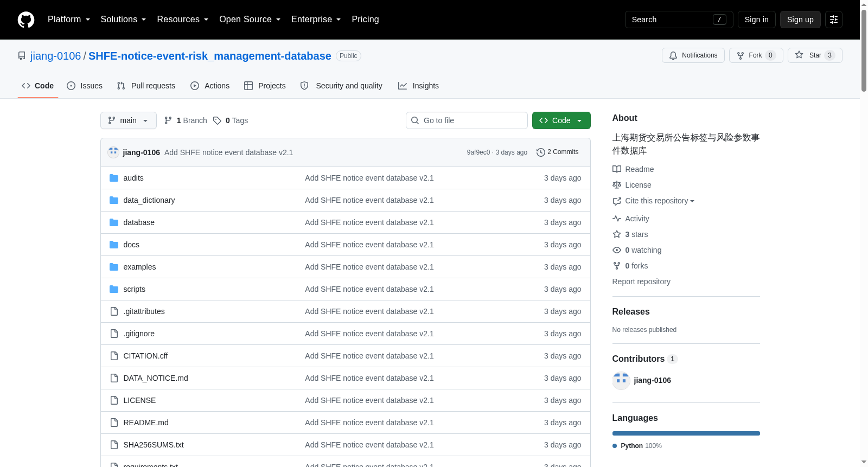Image resolution: width=868 pixels, height=467 pixels.
Task: Expand the Enterprise menu
Action: [316, 20]
